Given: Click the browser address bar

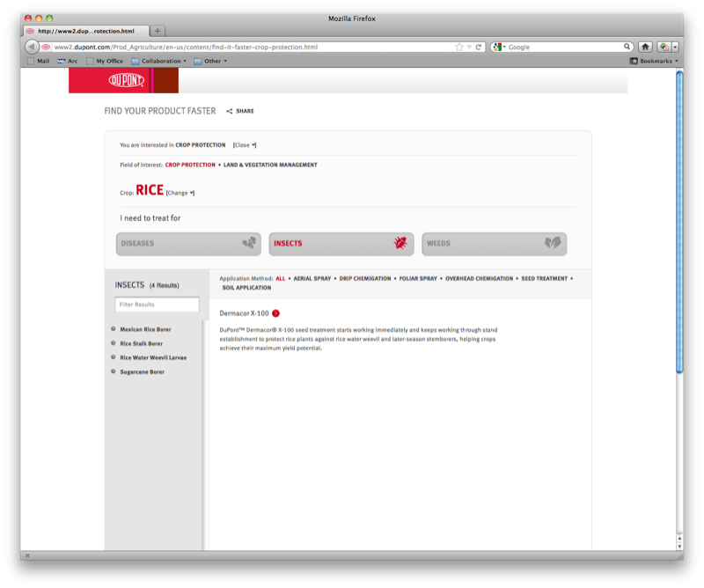Looking at the screenshot, I should click(x=253, y=48).
